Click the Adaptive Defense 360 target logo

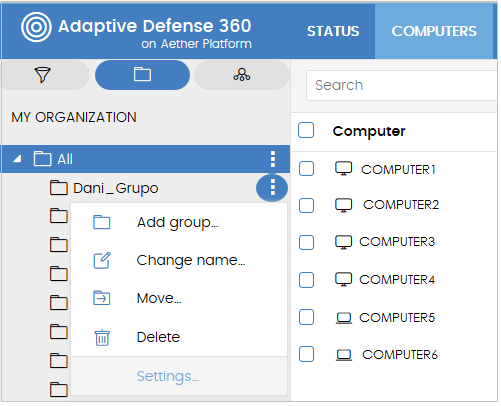click(36, 27)
